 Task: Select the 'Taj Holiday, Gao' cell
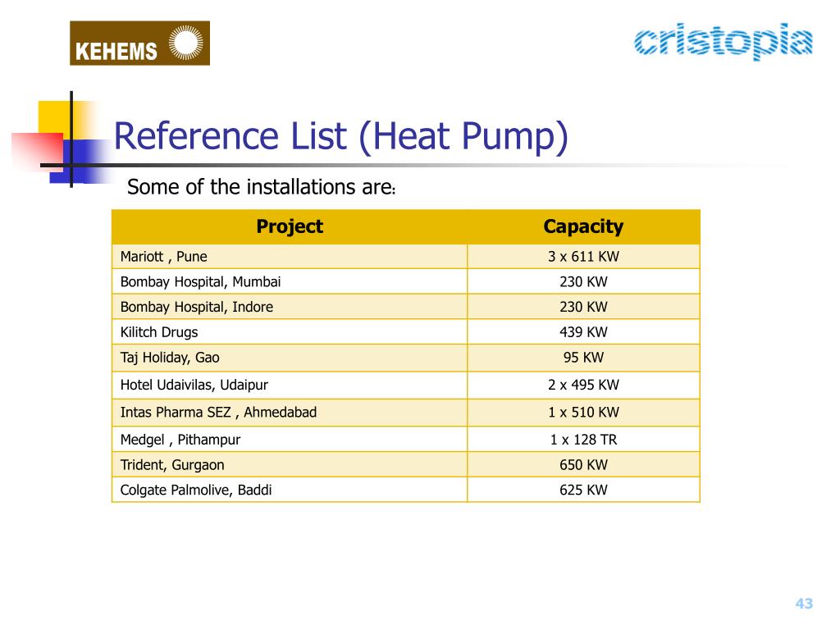point(290,358)
